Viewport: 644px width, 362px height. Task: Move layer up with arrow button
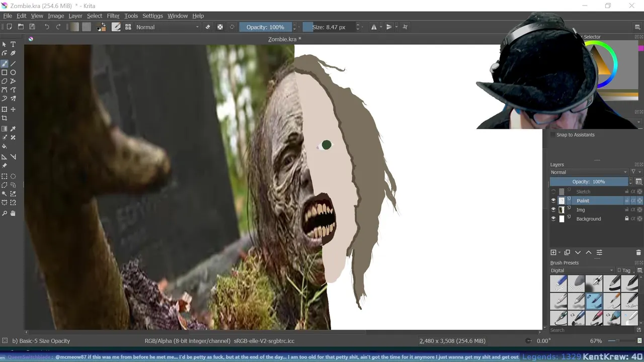point(588,252)
